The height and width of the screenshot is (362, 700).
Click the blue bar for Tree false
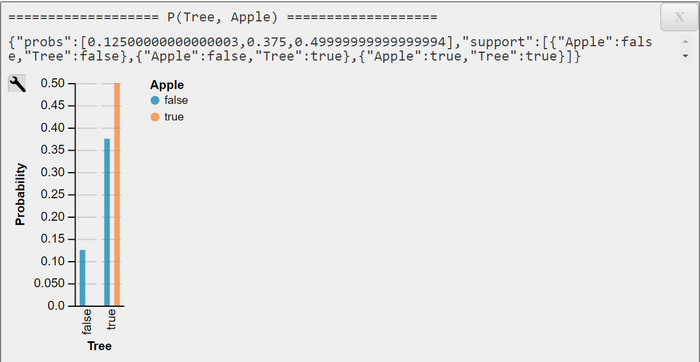coord(83,278)
